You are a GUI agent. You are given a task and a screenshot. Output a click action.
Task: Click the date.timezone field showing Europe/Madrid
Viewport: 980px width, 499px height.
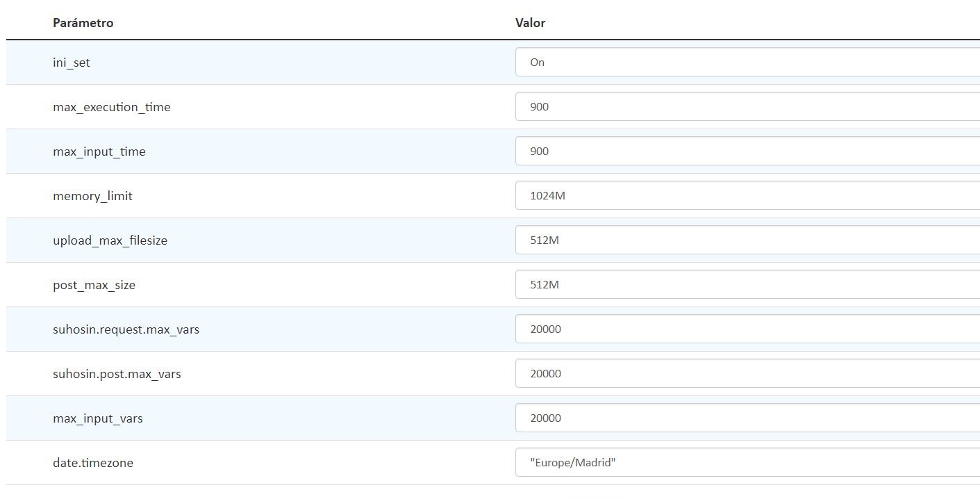747,462
